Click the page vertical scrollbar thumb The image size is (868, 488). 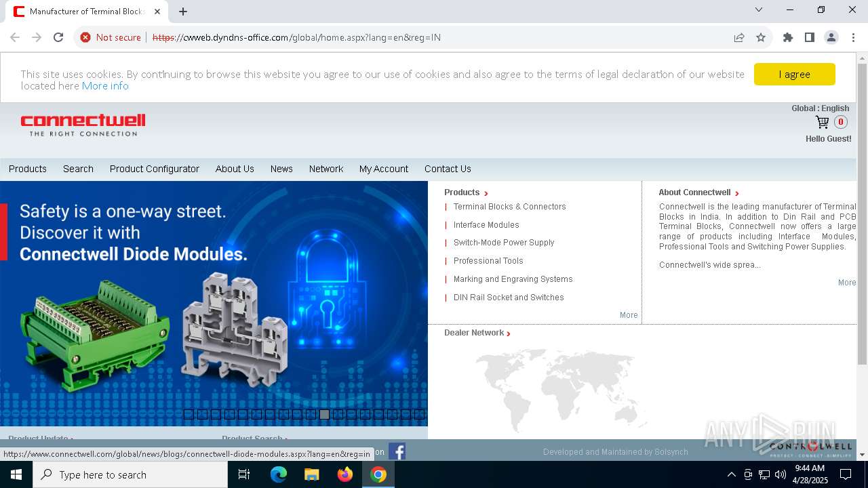[x=862, y=213]
